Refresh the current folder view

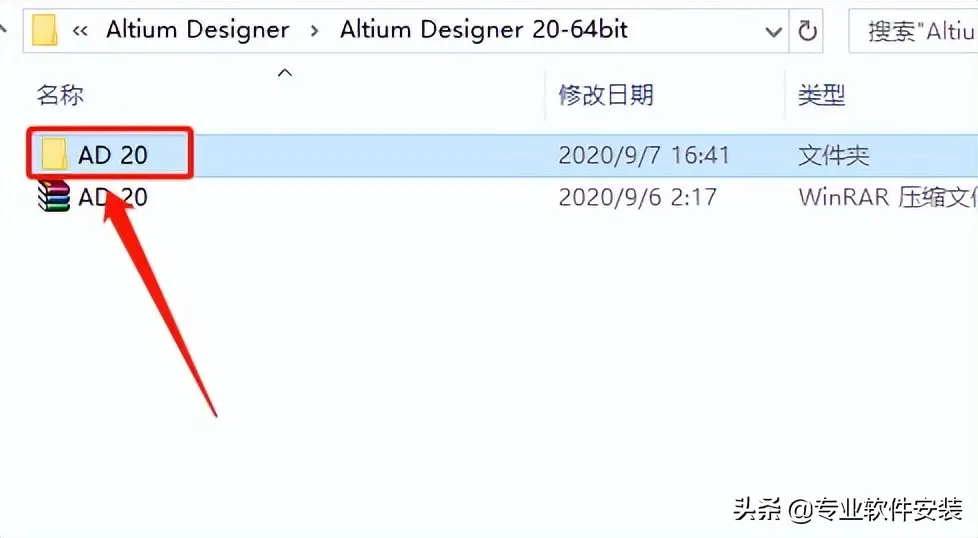pyautogui.click(x=807, y=30)
